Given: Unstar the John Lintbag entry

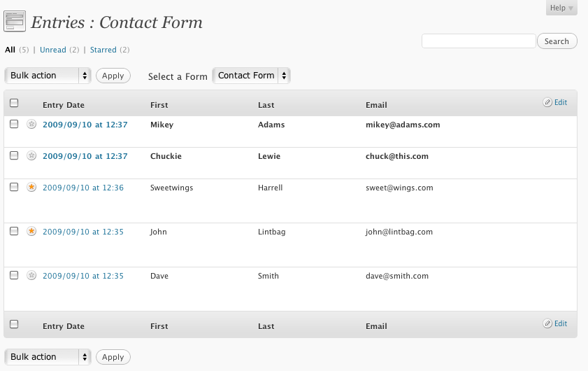Looking at the screenshot, I should coord(31,231).
